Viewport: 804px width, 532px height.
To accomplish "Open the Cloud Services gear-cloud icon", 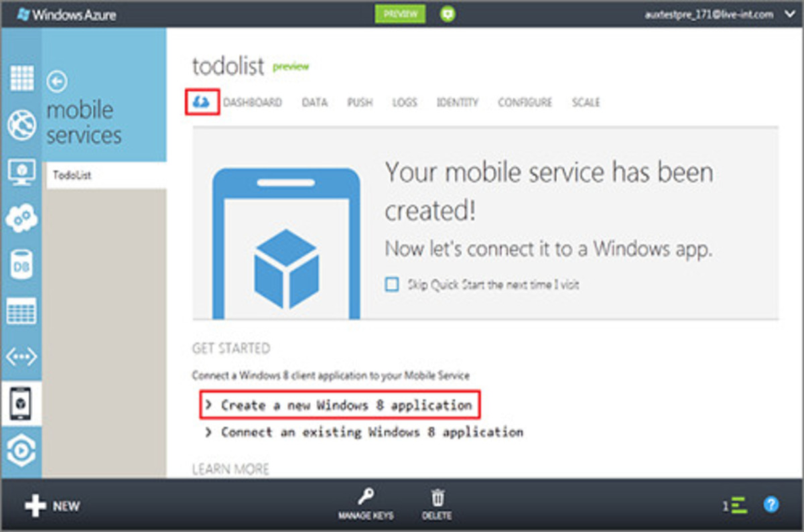I will [21, 218].
